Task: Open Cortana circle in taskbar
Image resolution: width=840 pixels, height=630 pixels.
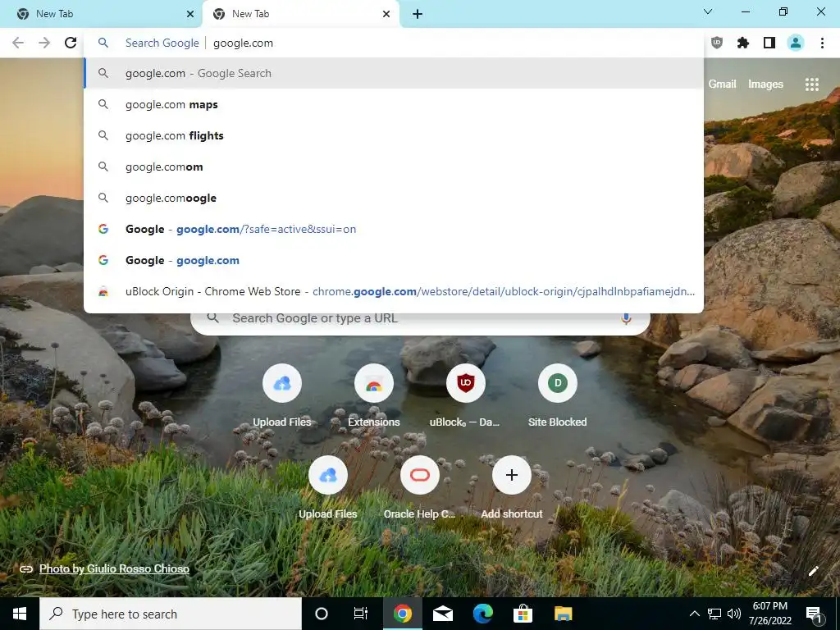Action: pyautogui.click(x=322, y=614)
